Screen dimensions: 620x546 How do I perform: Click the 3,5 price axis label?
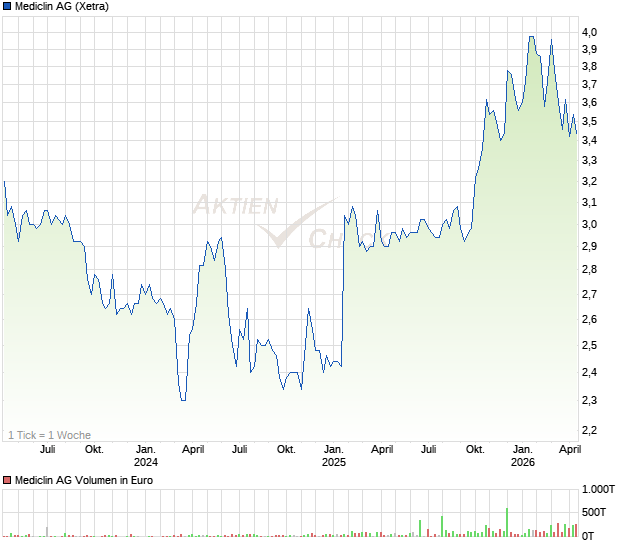pos(589,121)
